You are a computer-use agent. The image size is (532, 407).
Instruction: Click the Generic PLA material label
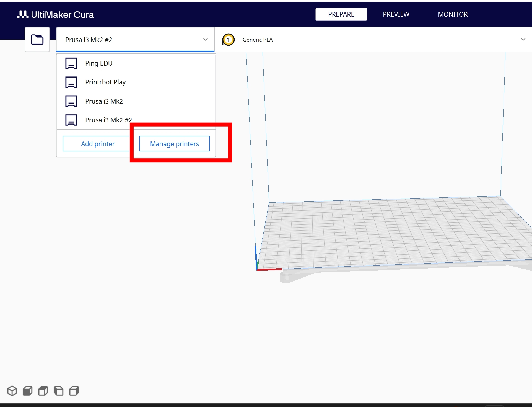[258, 40]
